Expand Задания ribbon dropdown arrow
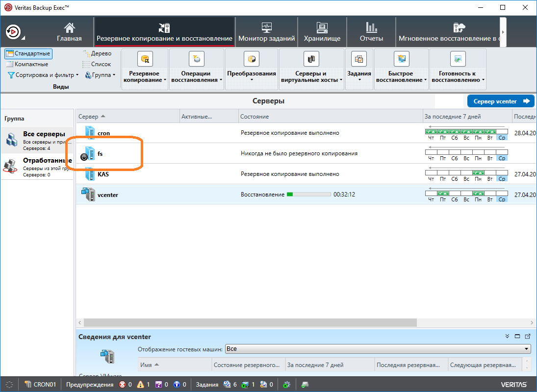 click(x=359, y=80)
